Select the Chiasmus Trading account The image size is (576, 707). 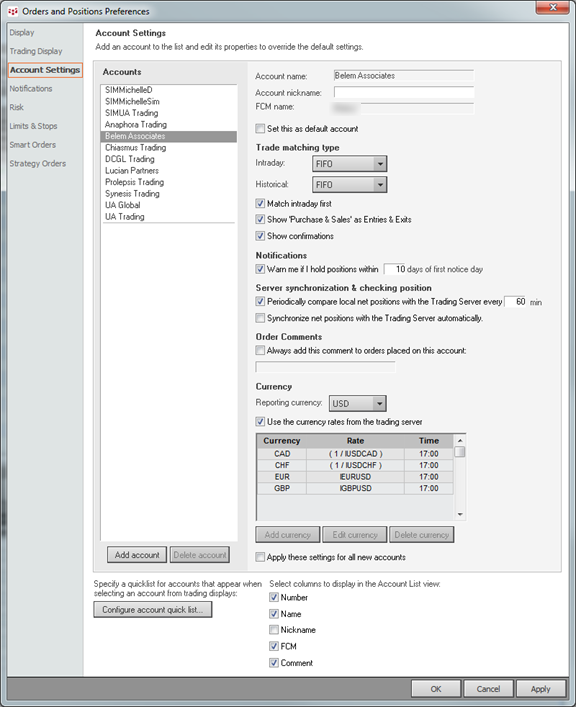click(169, 147)
